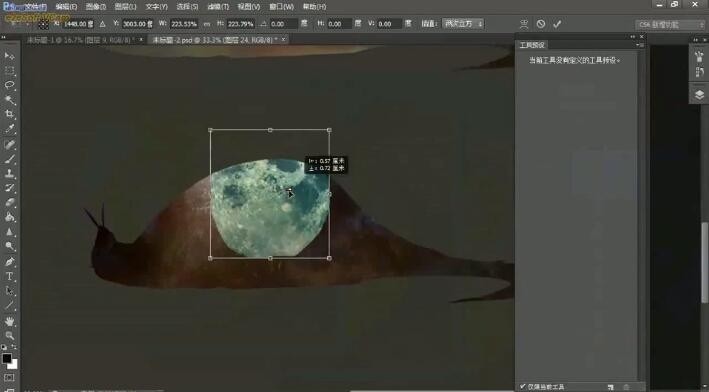The image size is (709, 392).
Task: Select the Crop tool
Action: coord(9,114)
